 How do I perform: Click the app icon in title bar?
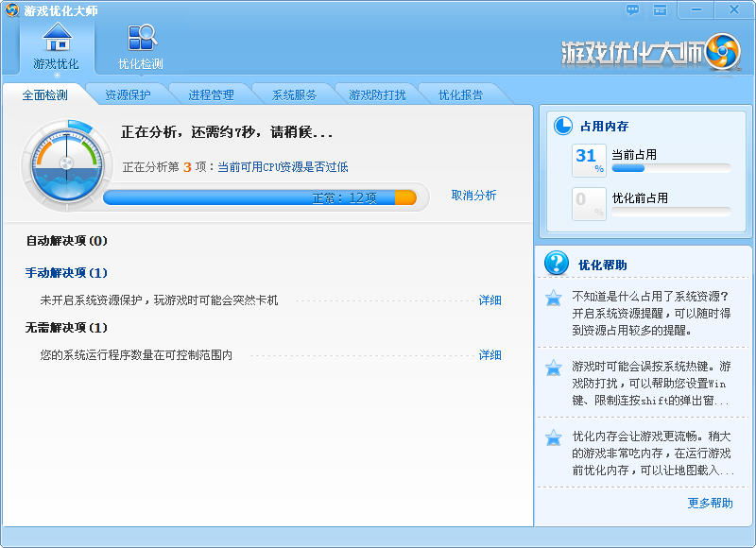pos(11,9)
